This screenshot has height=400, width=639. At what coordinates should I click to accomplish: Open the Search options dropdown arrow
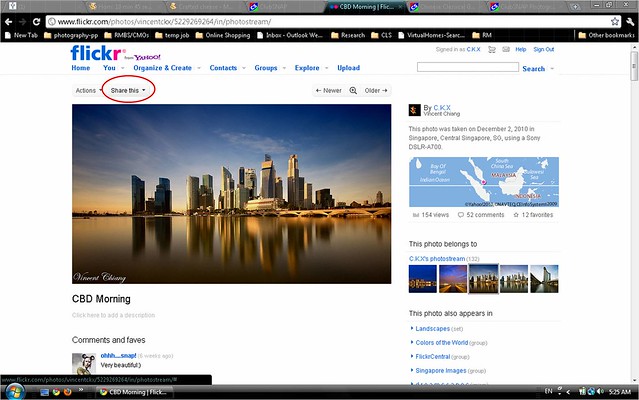(x=552, y=68)
